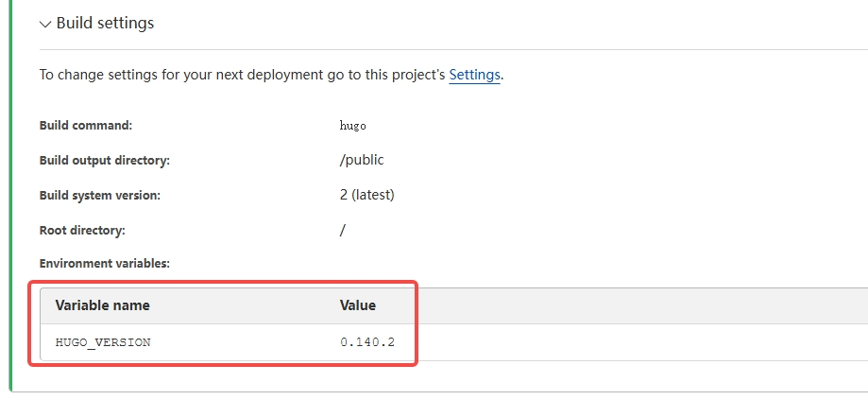Click the 'Build command:' label

86,125
